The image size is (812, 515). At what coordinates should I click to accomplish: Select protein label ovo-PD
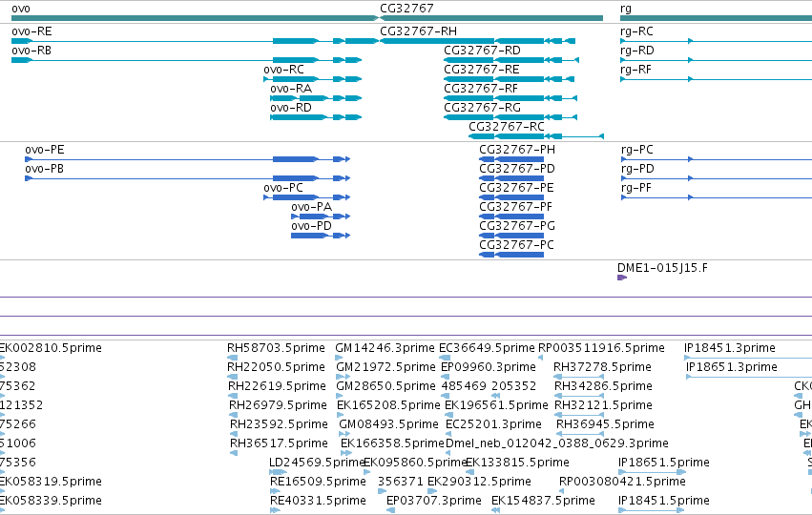311,226
